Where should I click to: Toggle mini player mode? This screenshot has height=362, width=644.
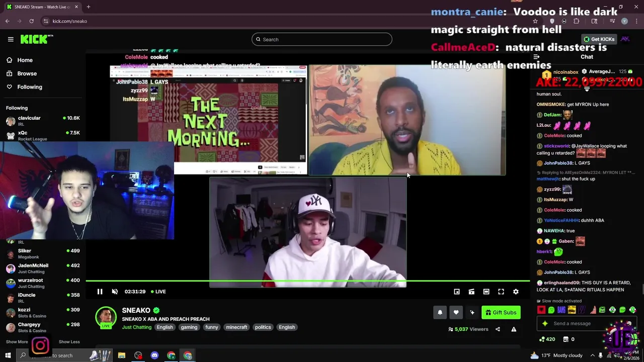pyautogui.click(x=457, y=292)
